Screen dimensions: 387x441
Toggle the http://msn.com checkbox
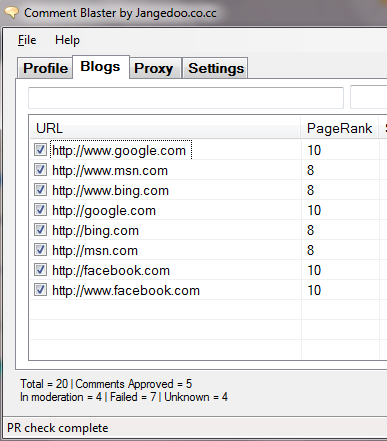[x=40, y=250]
